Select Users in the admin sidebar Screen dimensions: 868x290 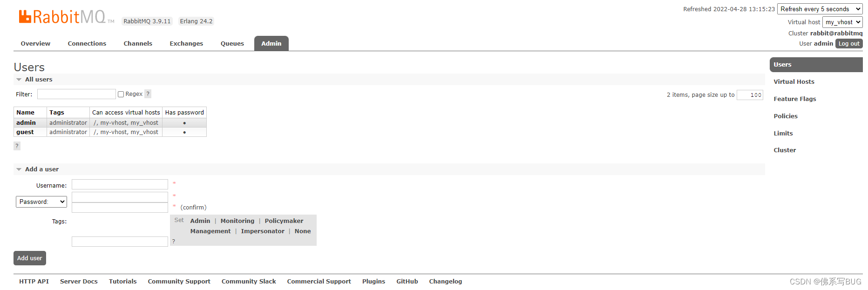pyautogui.click(x=816, y=65)
